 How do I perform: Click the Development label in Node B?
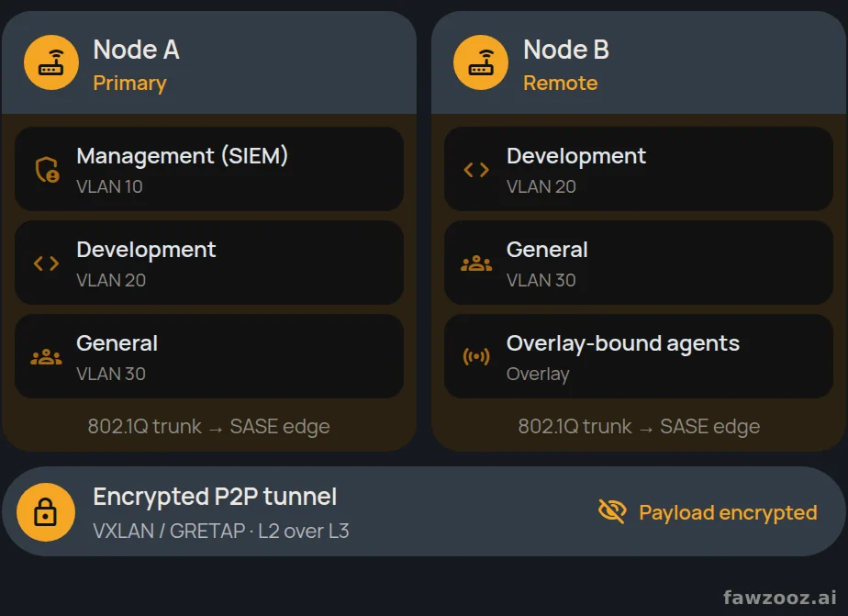(576, 156)
